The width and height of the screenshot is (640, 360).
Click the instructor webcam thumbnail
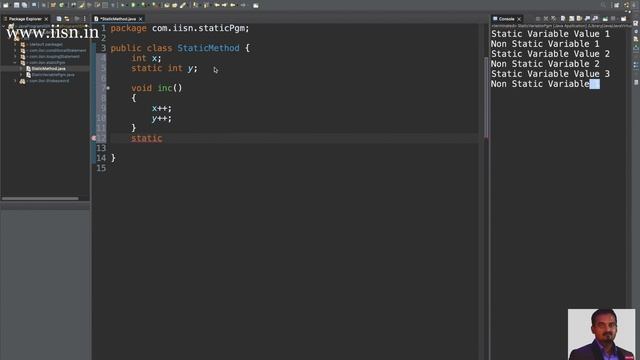click(601, 334)
